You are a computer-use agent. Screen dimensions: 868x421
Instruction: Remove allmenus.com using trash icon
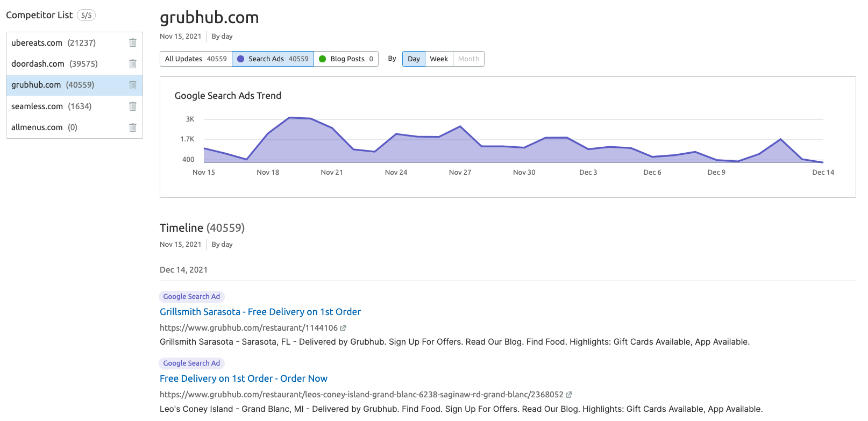133,127
